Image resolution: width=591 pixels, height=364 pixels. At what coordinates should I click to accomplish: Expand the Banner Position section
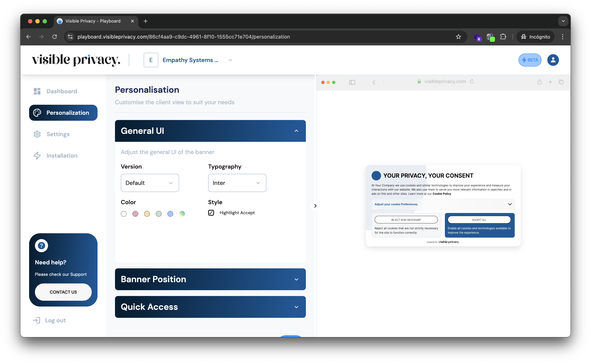click(210, 279)
